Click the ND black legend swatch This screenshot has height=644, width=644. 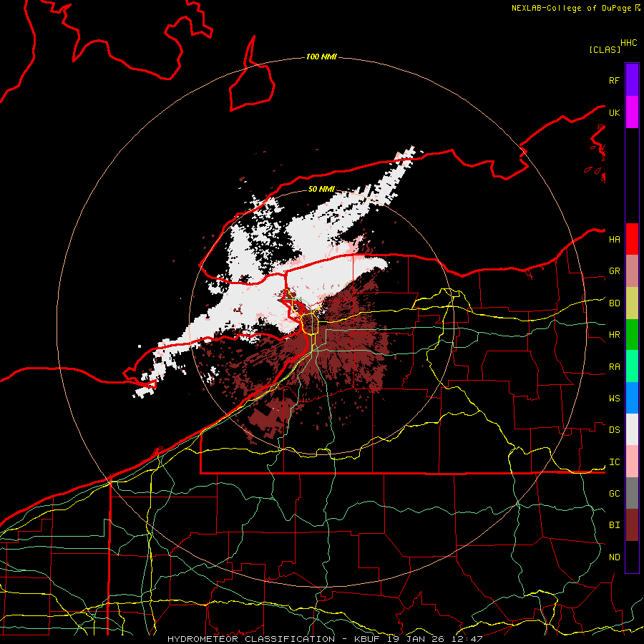pos(632,557)
